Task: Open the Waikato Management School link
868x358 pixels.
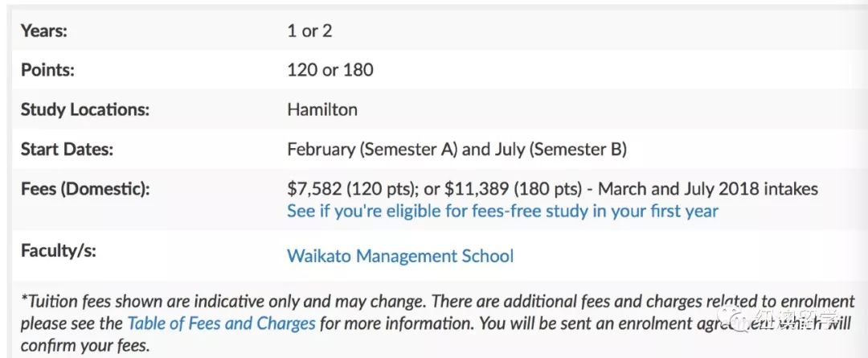Action: [x=400, y=256]
